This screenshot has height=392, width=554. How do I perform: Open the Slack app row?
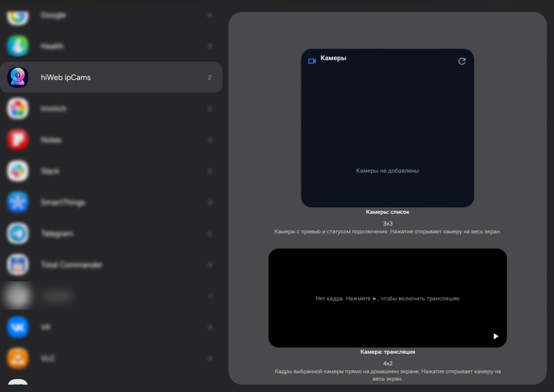pos(111,171)
